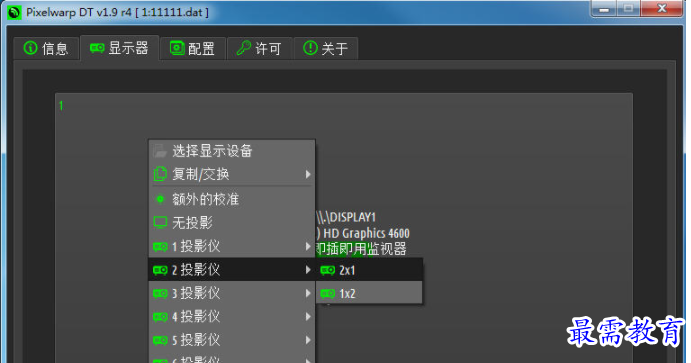Click projector icon beside 4 投影仪
Screen dimensions: 691x363
(160, 316)
